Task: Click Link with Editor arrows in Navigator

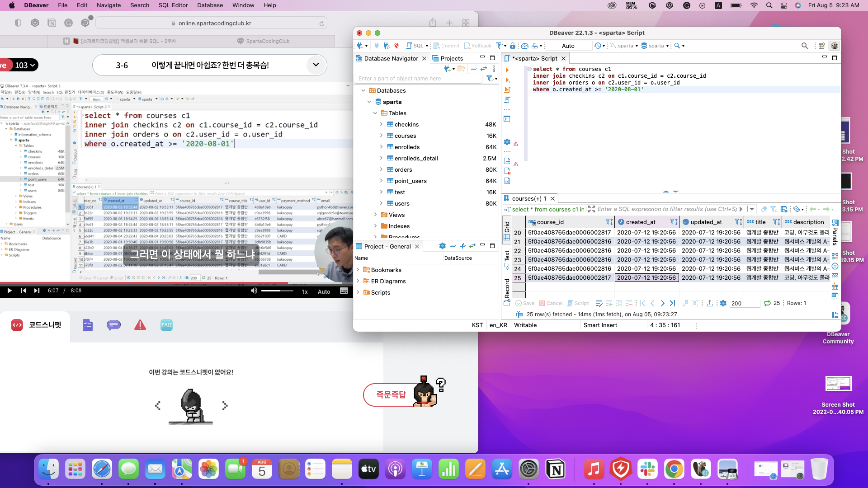Action: click(484, 69)
